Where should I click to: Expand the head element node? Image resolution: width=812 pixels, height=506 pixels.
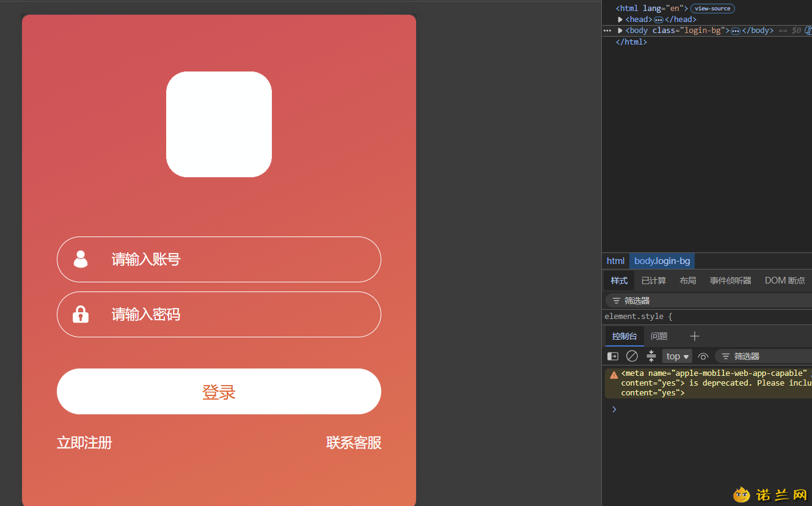tap(620, 20)
